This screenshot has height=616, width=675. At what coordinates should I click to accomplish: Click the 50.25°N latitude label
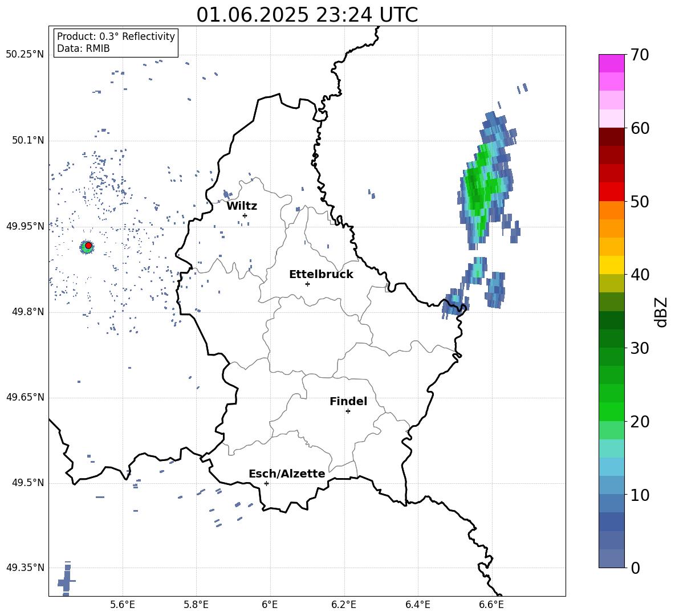click(x=25, y=55)
